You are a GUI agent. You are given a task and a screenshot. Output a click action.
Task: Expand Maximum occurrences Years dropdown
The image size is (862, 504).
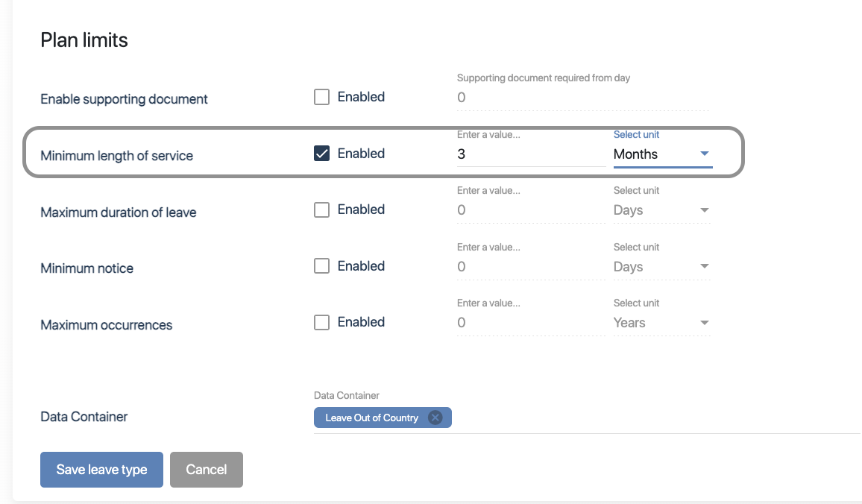pos(704,323)
